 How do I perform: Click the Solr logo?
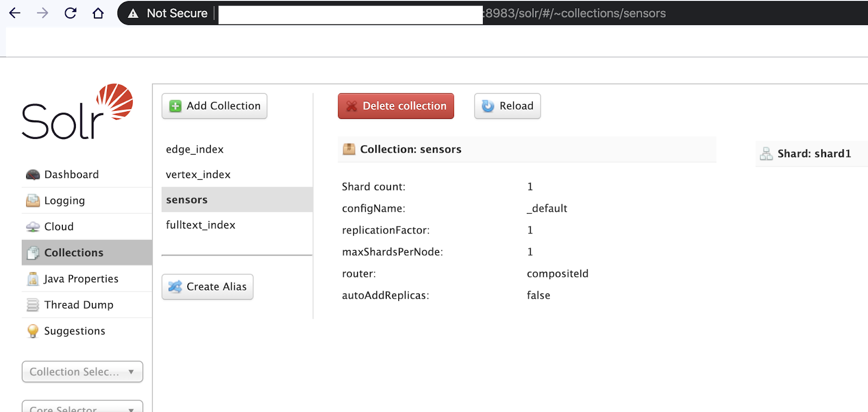(x=77, y=111)
